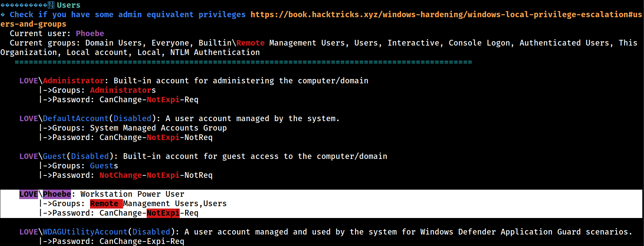The image size is (644, 246).
Task: Click Administrator's red 'NotExpi' password flag
Action: [163, 100]
